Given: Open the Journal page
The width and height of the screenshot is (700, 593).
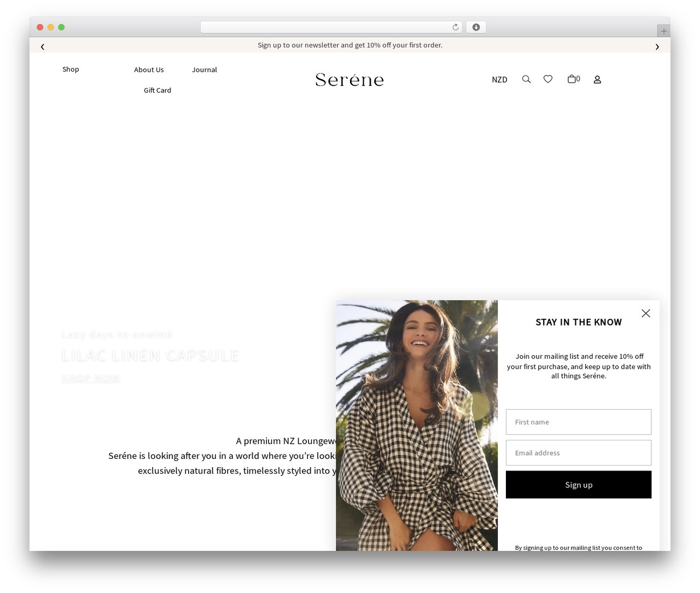Looking at the screenshot, I should (205, 69).
